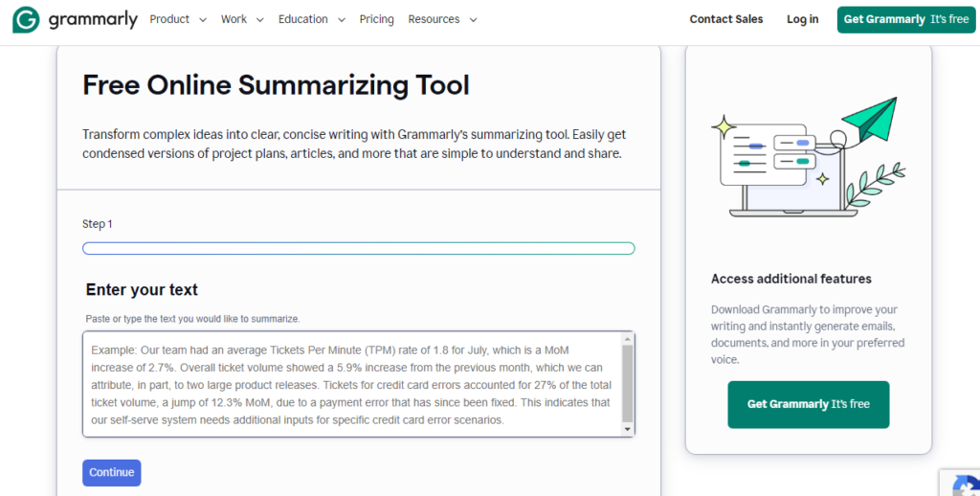
Task: Open the Resources menu
Action: click(434, 19)
